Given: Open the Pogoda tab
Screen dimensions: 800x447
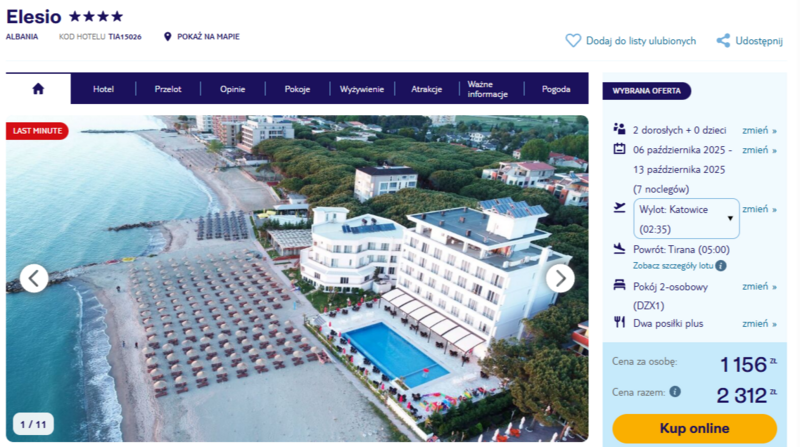Looking at the screenshot, I should pyautogui.click(x=556, y=89).
